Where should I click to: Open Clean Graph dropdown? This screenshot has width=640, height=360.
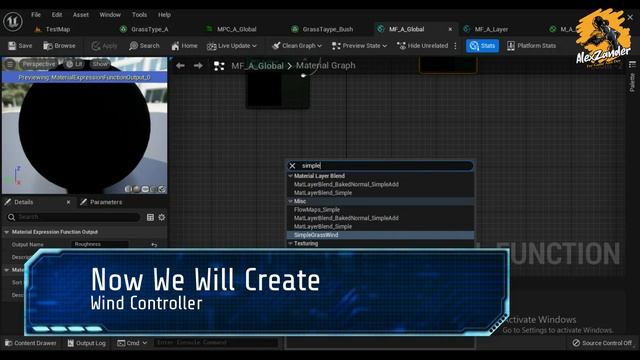click(x=297, y=46)
